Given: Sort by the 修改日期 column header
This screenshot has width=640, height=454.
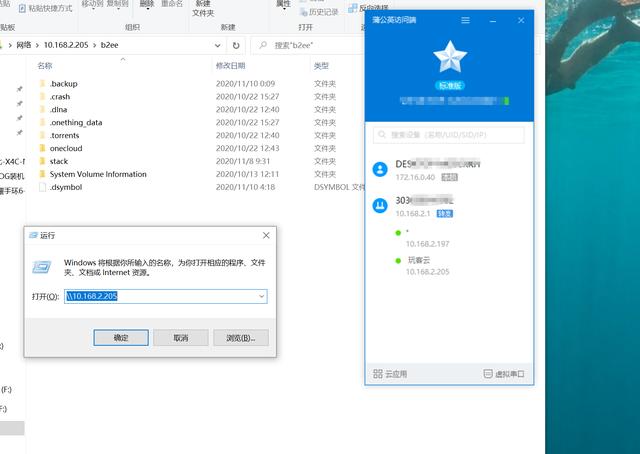Looking at the screenshot, I should 230,66.
